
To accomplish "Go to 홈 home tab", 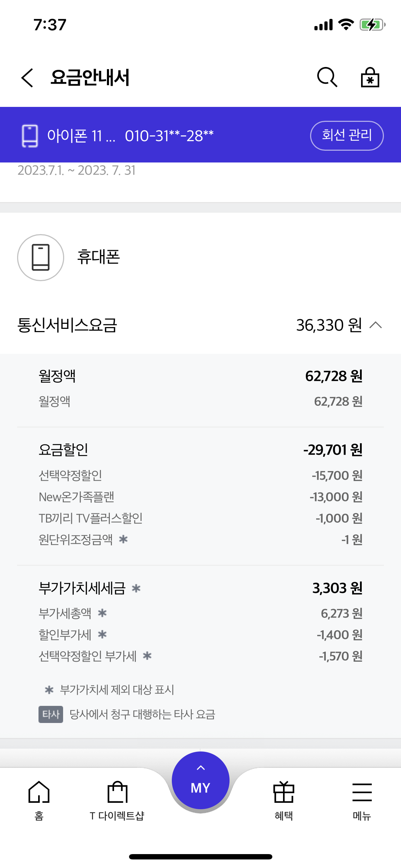I will point(39,798).
